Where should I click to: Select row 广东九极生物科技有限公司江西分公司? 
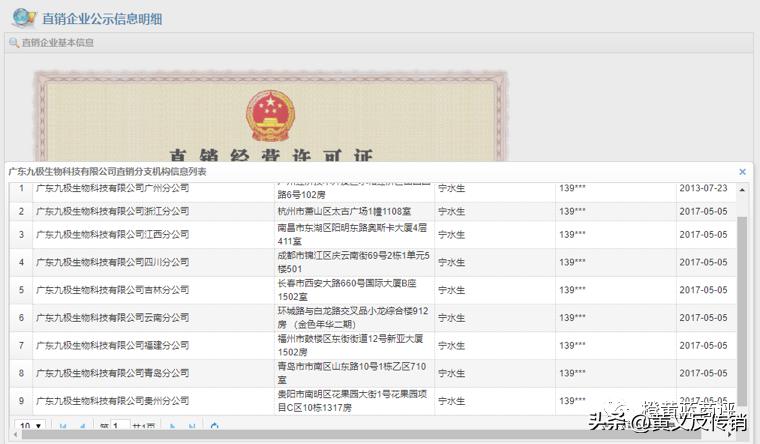pyautogui.click(x=373, y=235)
